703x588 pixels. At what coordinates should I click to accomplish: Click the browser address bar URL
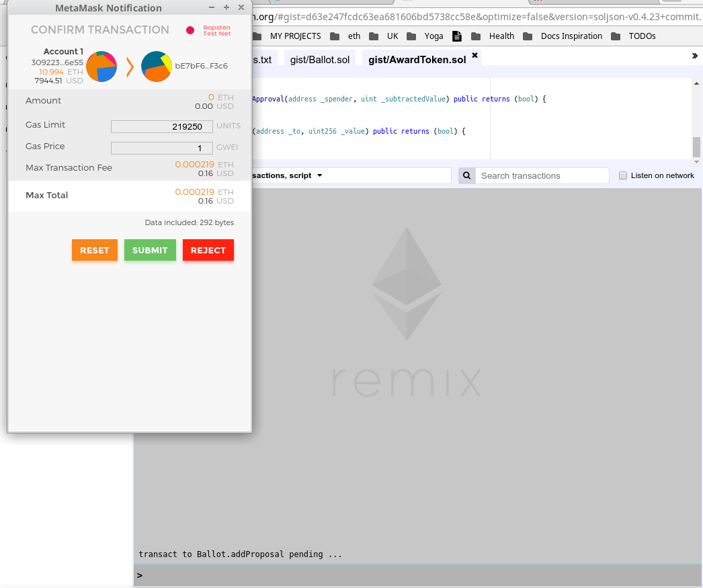pos(477,17)
